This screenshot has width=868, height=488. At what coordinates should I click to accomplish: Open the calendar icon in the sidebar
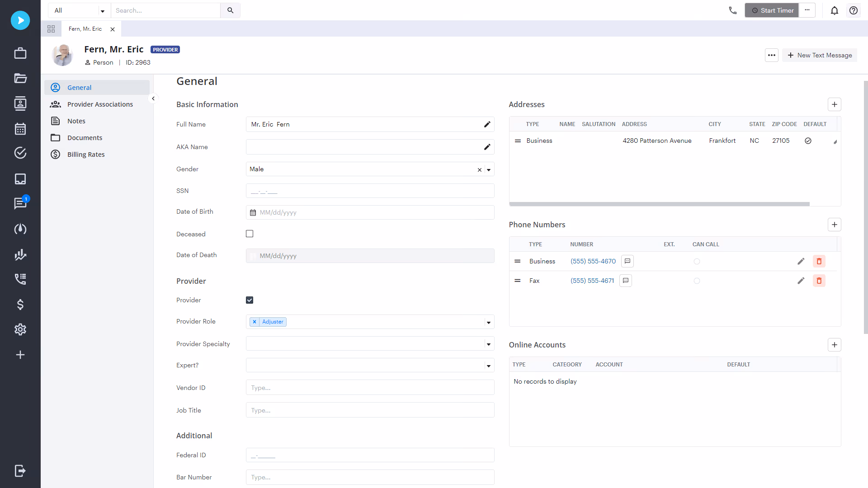point(20,129)
